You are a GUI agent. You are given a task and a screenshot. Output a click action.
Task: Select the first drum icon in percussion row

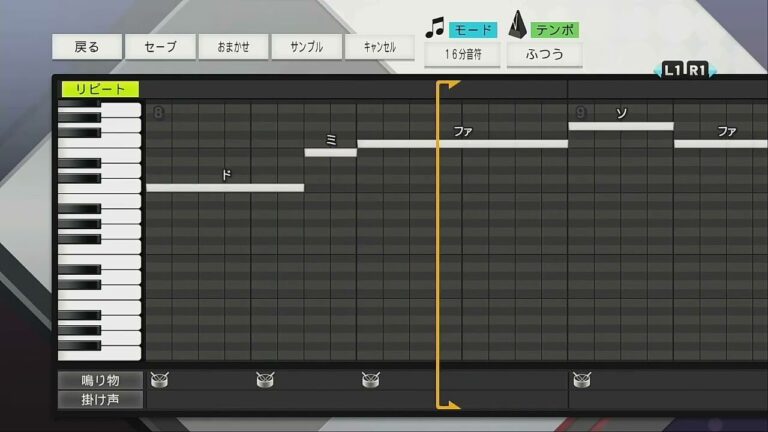(159, 379)
